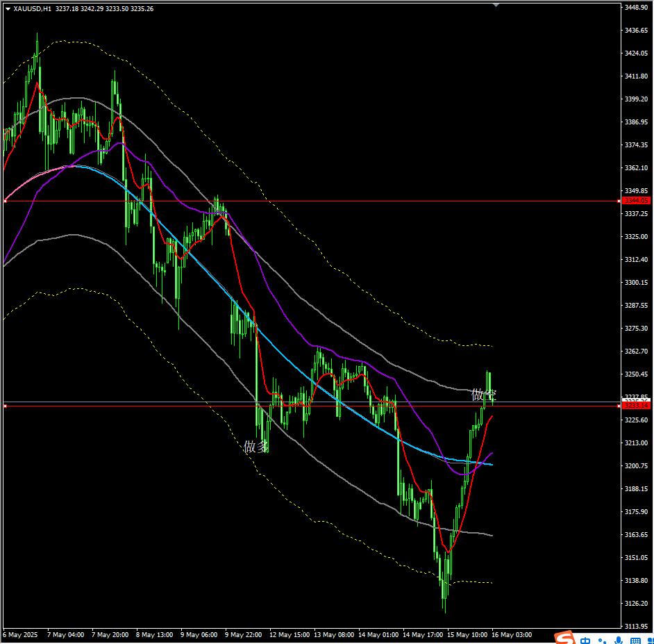Click the left anchor square of 3344.05 line
The width and height of the screenshot is (654, 644).
pyautogui.click(x=5, y=201)
